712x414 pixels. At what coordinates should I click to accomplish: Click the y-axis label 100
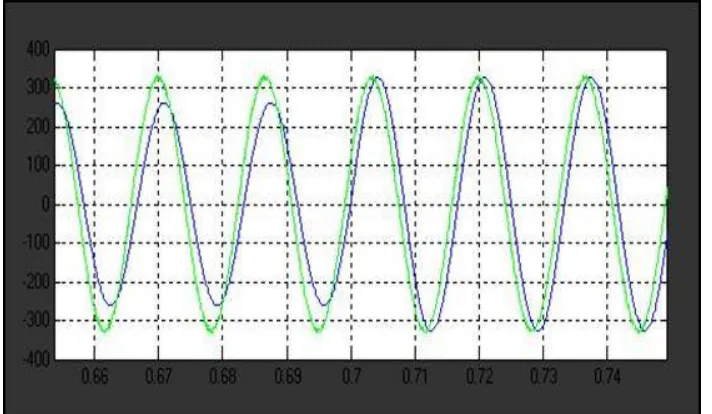38,165
